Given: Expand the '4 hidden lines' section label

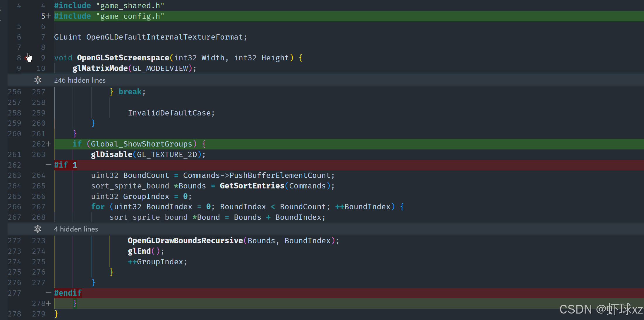Looking at the screenshot, I should click(x=76, y=229).
